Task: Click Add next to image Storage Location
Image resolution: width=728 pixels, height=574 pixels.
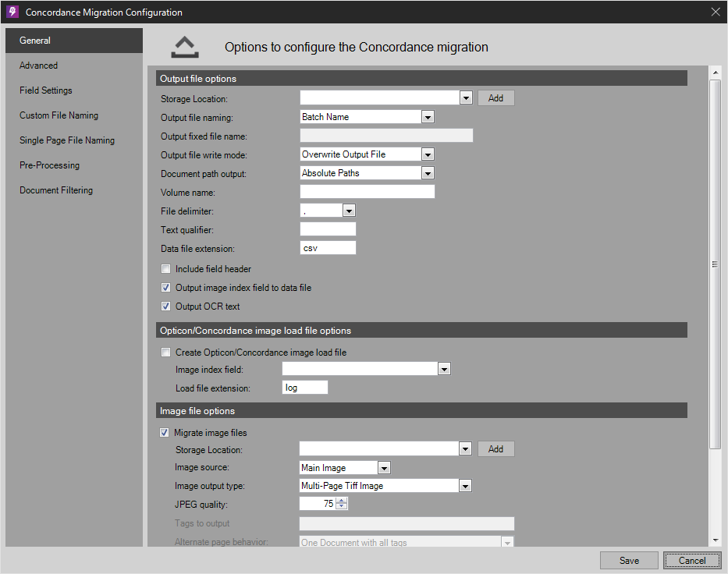Action: (495, 448)
